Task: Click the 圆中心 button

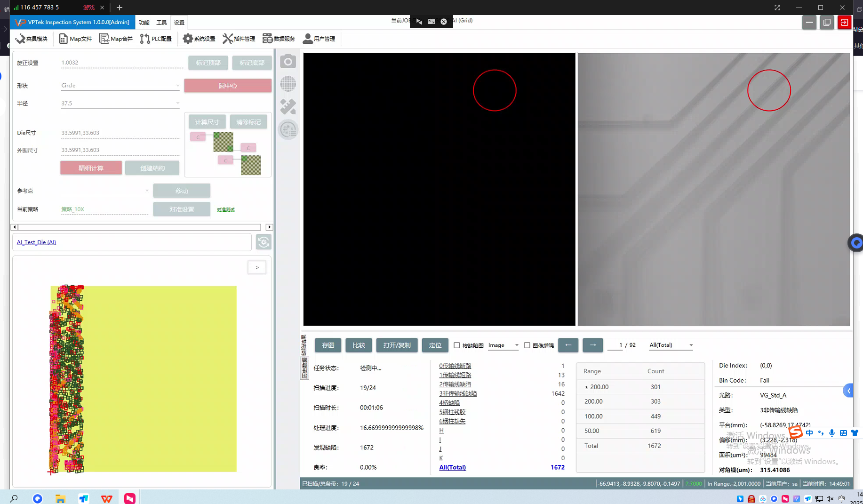Action: tap(228, 86)
